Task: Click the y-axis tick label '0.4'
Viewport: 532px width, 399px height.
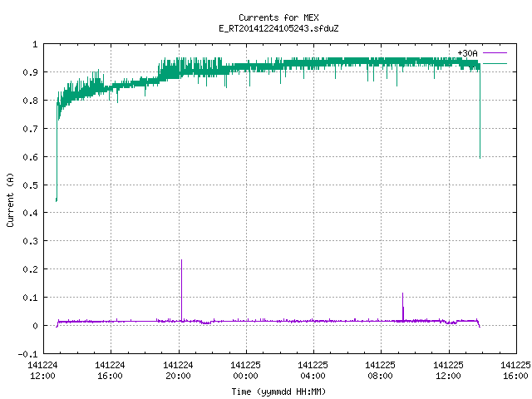Action: tap(30, 213)
